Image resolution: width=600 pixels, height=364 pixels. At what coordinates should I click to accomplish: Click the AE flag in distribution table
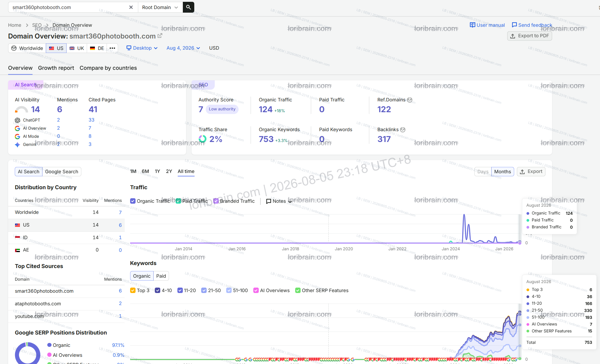pyautogui.click(x=17, y=250)
